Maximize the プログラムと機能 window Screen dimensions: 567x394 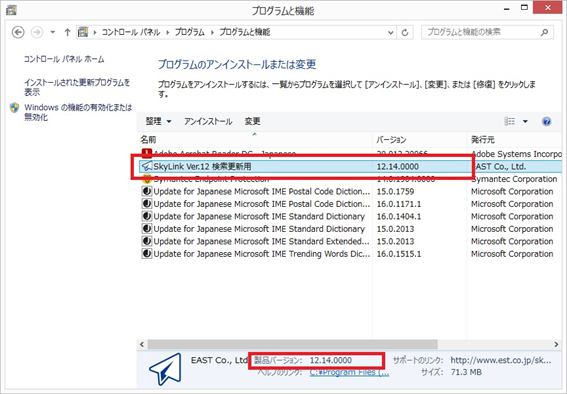pyautogui.click(x=524, y=8)
